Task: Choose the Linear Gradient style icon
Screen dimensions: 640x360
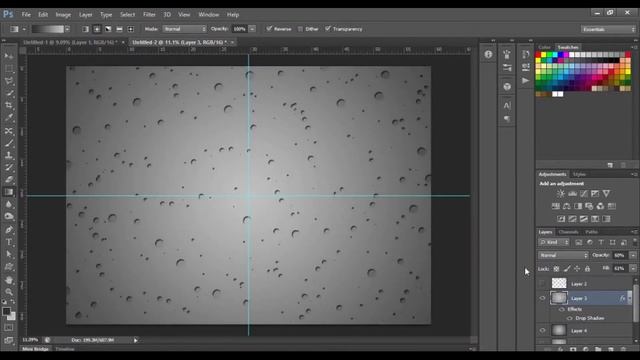Action: pos(85,29)
